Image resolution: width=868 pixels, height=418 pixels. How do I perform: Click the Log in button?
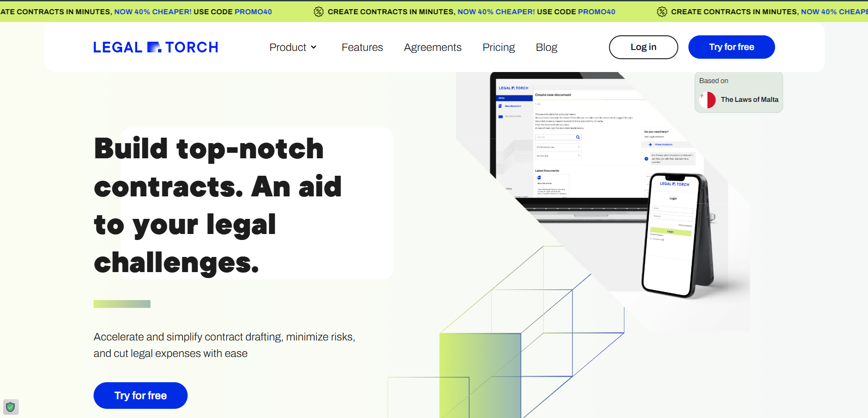click(643, 47)
